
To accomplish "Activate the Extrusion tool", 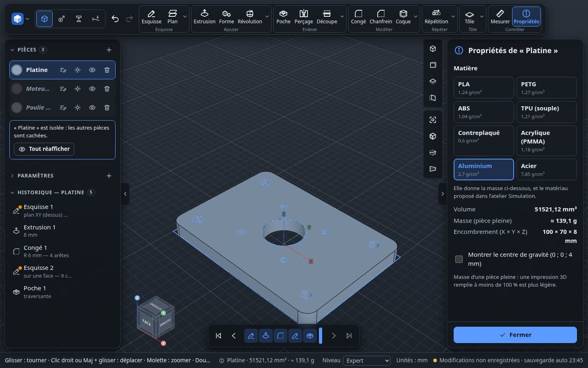I will coord(205,17).
